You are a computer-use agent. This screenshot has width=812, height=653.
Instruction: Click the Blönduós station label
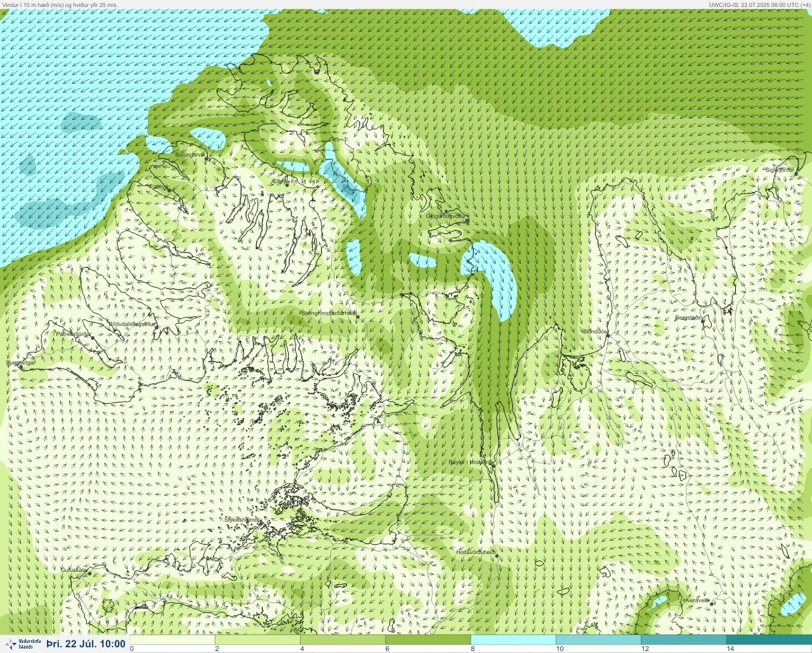pos(596,332)
